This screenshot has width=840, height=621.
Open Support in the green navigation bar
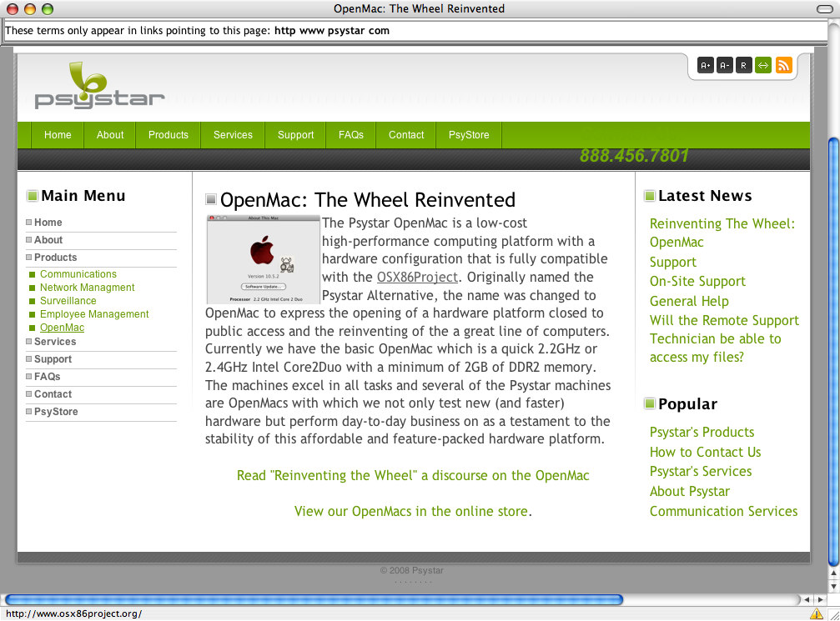click(x=296, y=135)
